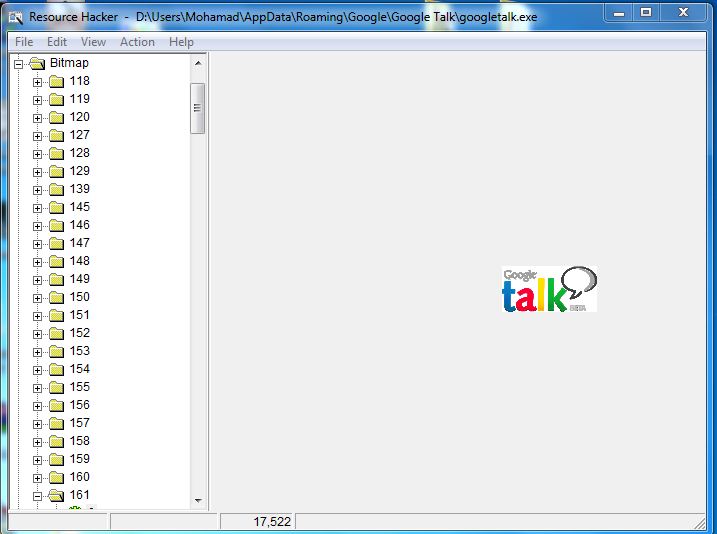The width and height of the screenshot is (717, 534).
Task: Expand folder 127 in tree
Action: coord(37,136)
